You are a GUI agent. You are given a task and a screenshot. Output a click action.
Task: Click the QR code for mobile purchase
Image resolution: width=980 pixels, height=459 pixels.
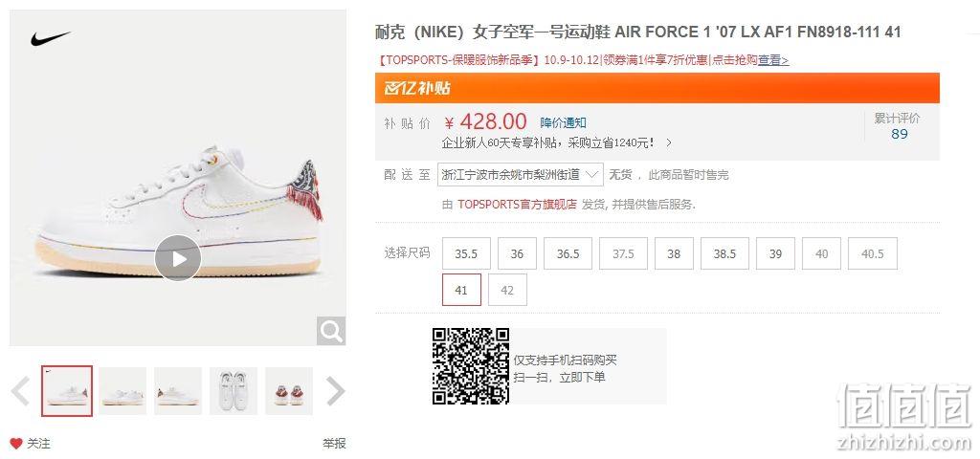471,366
